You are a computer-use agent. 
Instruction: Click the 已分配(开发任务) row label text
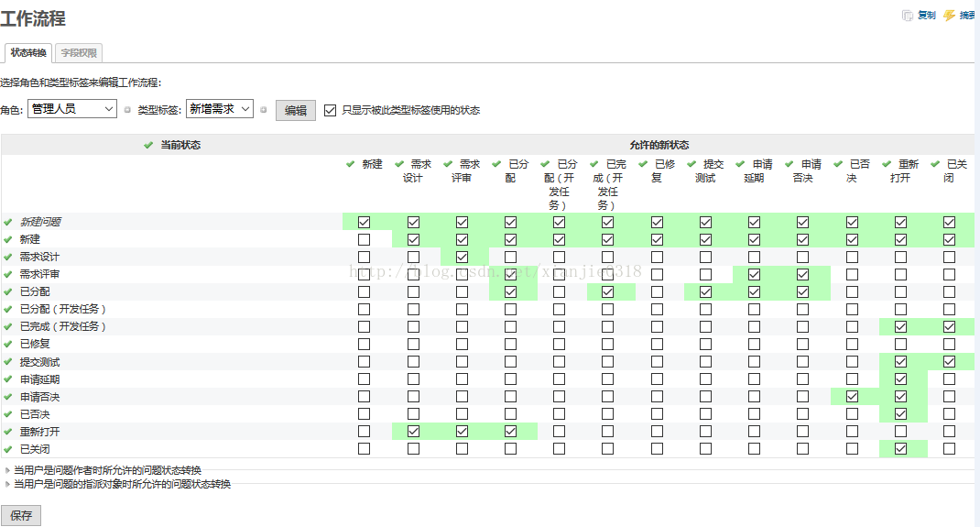pyautogui.click(x=62, y=310)
